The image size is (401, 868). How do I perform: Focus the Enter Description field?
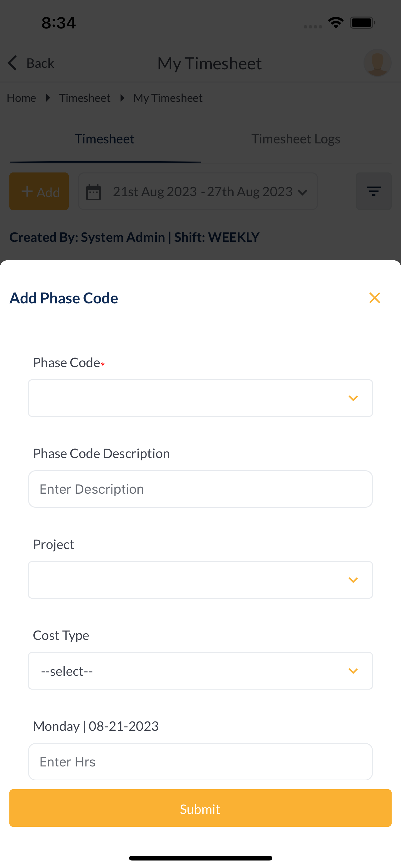(200, 489)
